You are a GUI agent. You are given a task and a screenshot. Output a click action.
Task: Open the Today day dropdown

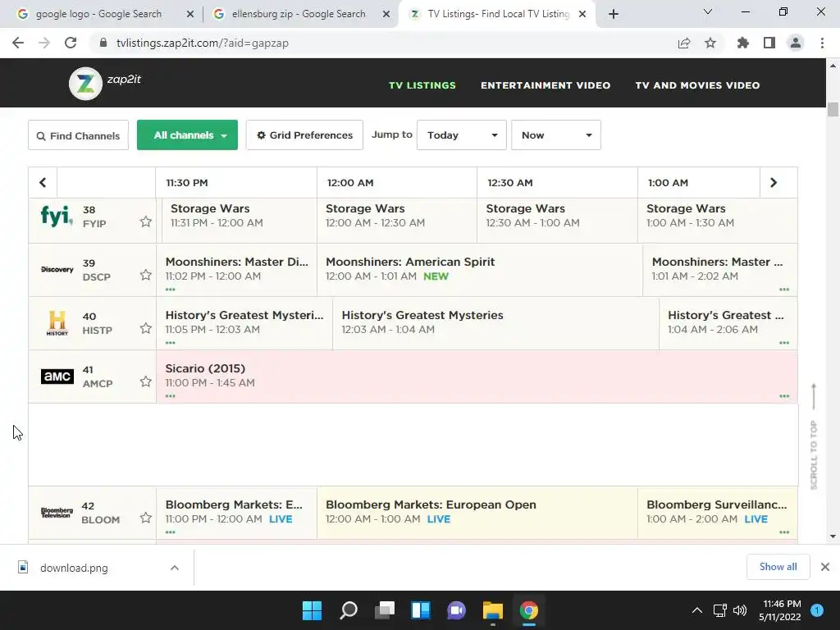click(462, 135)
